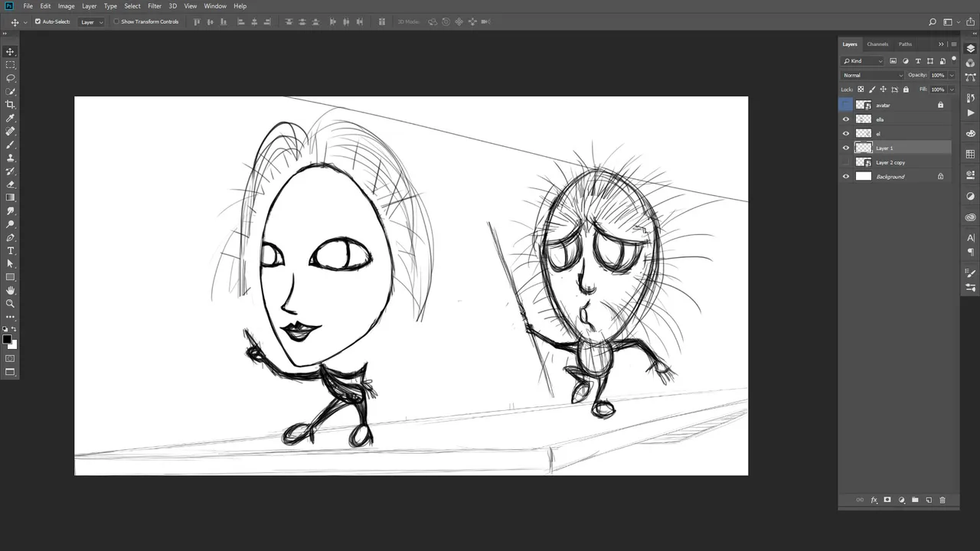The height and width of the screenshot is (551, 980).
Task: Select the Eraser tool
Action: 10,184
